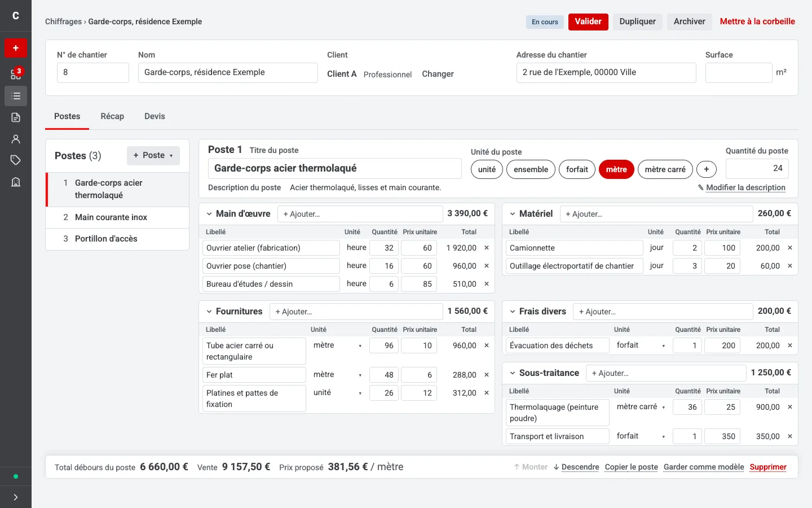The height and width of the screenshot is (508, 812).
Task: Select the unité post unit
Action: pos(487,169)
